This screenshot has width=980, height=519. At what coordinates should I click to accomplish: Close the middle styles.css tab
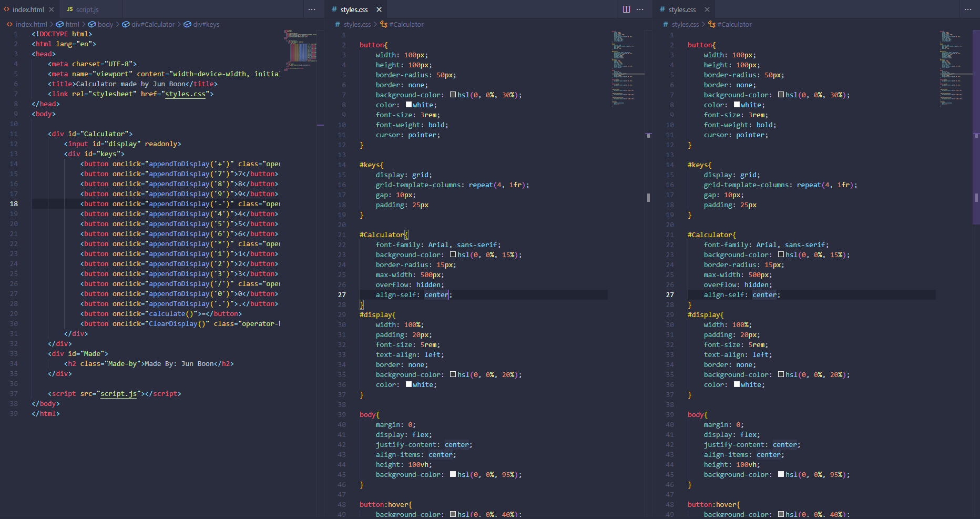379,9
